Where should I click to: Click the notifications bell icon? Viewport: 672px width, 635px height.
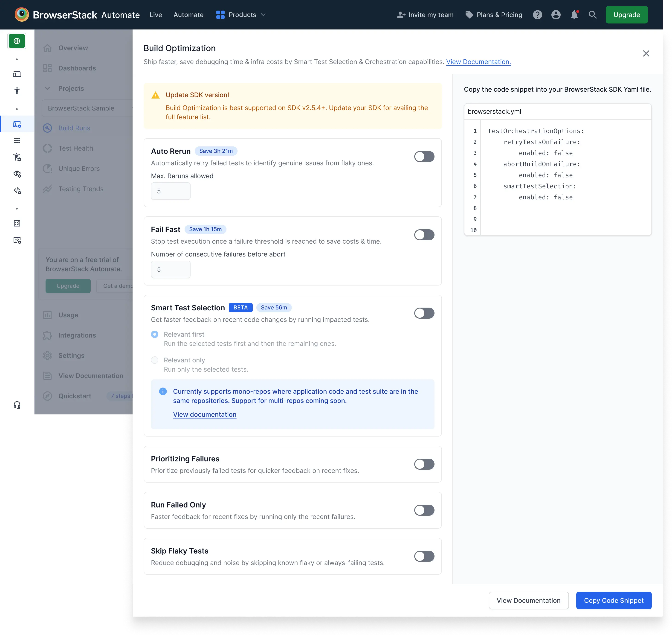574,15
